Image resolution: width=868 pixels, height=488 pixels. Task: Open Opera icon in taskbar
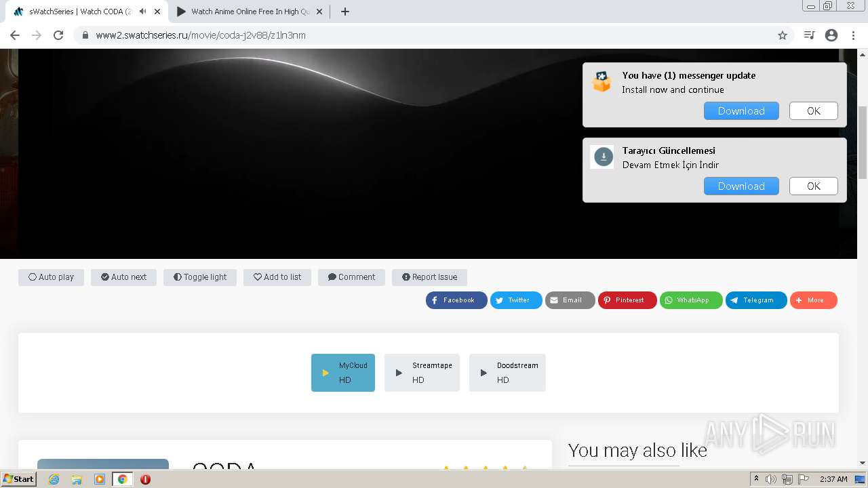pos(145,479)
